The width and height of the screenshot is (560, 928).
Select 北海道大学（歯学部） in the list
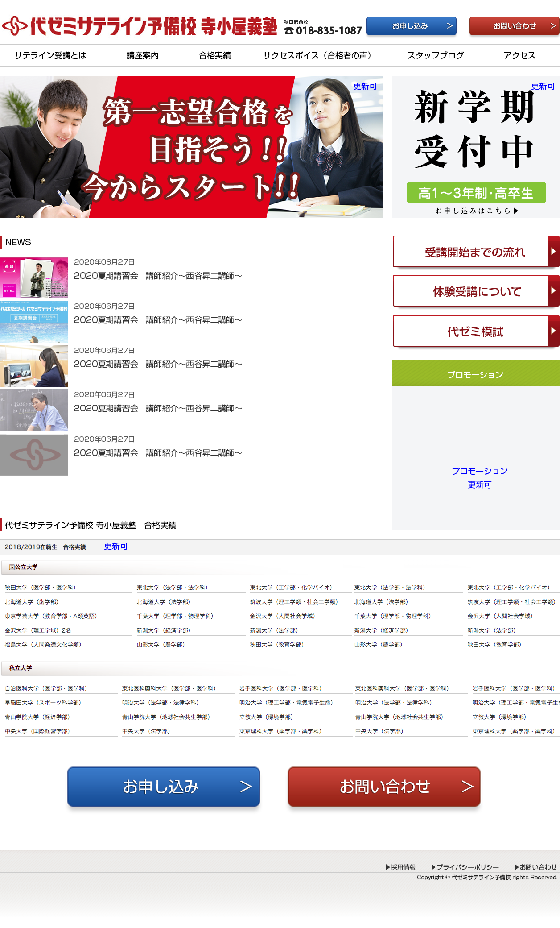(32, 602)
